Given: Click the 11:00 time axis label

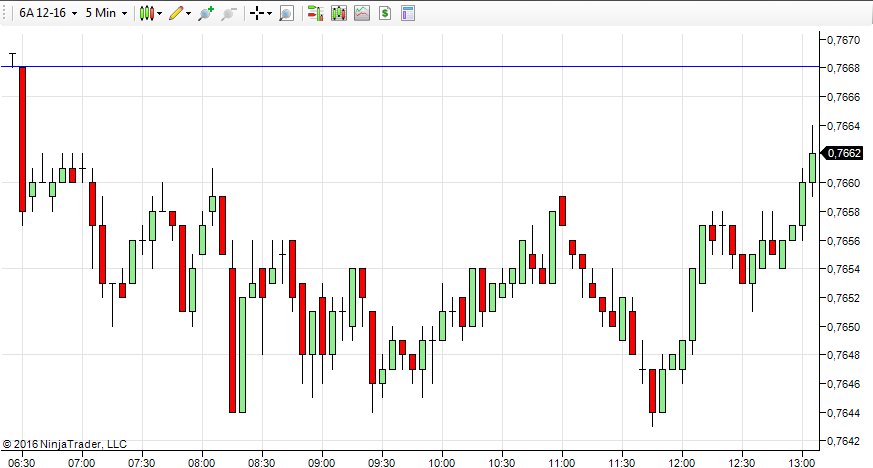Looking at the screenshot, I should coord(562,462).
